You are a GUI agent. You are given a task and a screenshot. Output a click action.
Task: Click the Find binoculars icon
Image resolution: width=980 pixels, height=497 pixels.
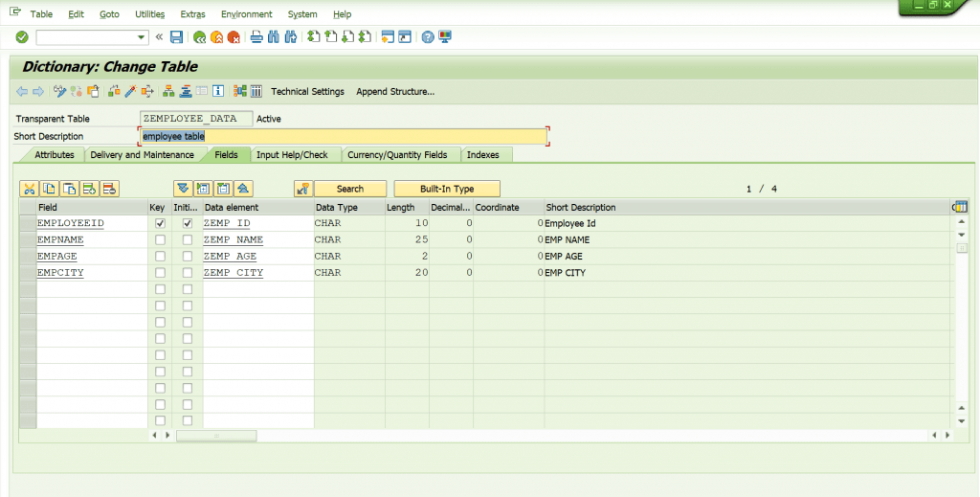[x=273, y=37]
